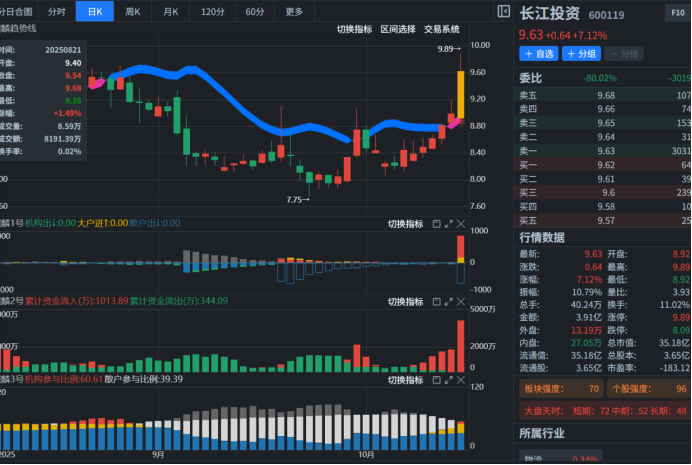The width and height of the screenshot is (692, 465).
Task: Close the first indicator sub-panel
Action: click(x=461, y=223)
